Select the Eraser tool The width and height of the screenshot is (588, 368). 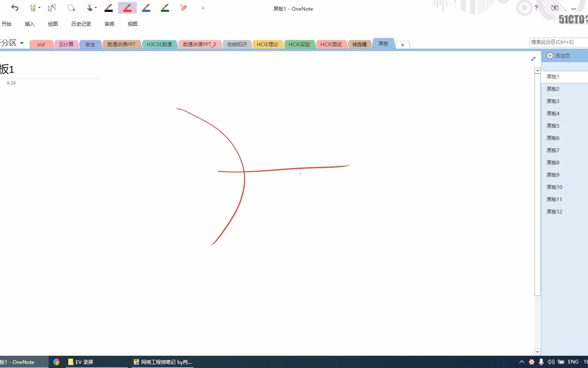pyautogui.click(x=184, y=7)
